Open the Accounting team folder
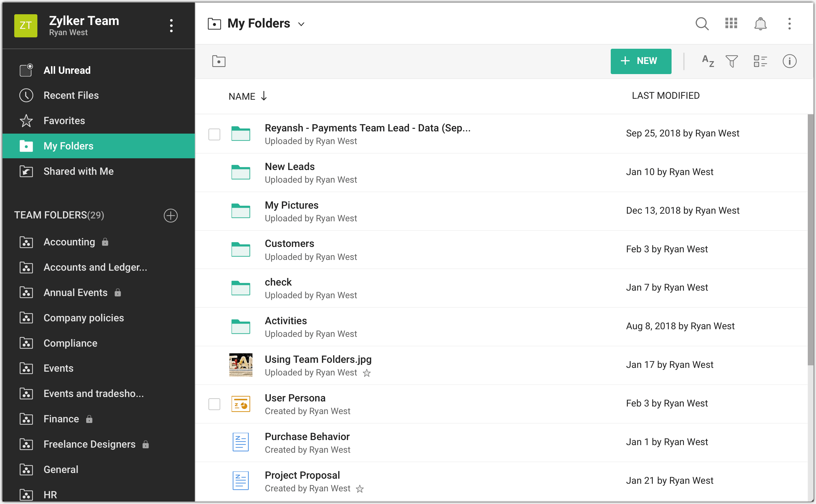The width and height of the screenshot is (816, 504). [69, 242]
